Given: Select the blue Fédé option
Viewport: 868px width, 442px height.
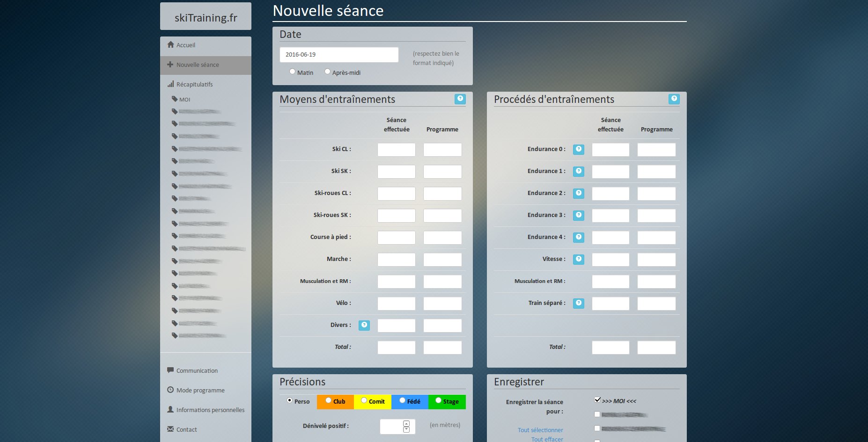Looking at the screenshot, I should pos(402,400).
